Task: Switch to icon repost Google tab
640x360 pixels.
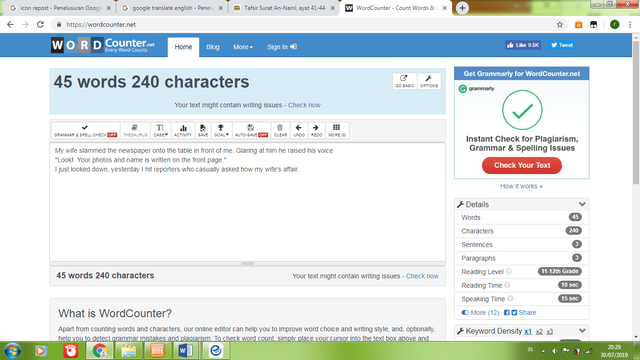Action: point(60,8)
